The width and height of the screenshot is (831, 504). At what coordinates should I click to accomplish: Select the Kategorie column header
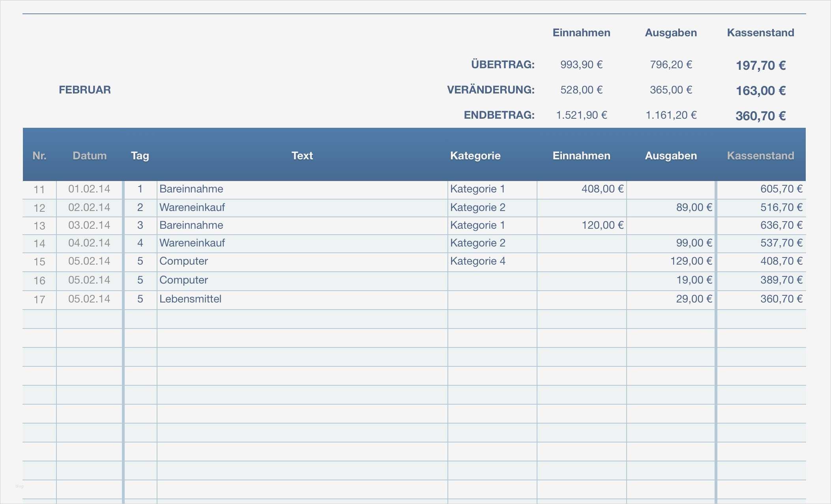coord(475,156)
